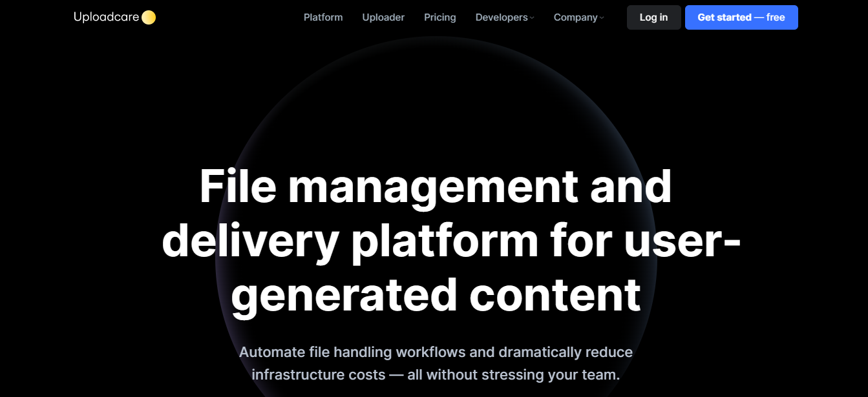This screenshot has height=397, width=868.
Task: Click the Log in button
Action: click(x=653, y=17)
